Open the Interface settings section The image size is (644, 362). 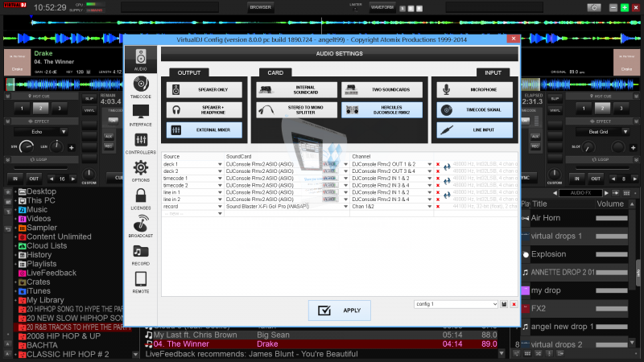pos(140,115)
